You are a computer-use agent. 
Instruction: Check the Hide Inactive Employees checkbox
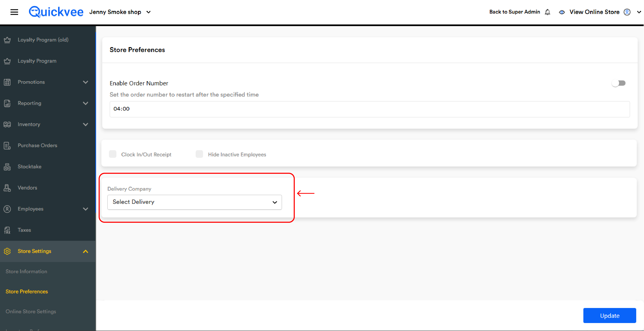199,154
